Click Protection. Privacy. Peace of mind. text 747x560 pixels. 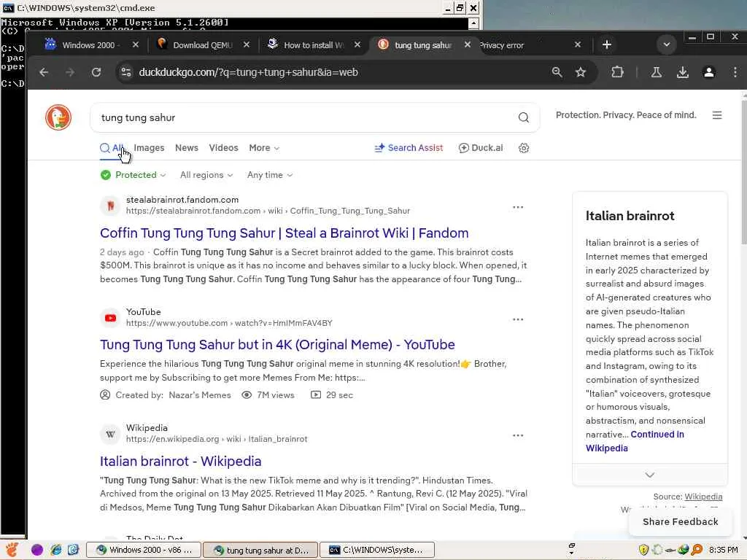(626, 115)
